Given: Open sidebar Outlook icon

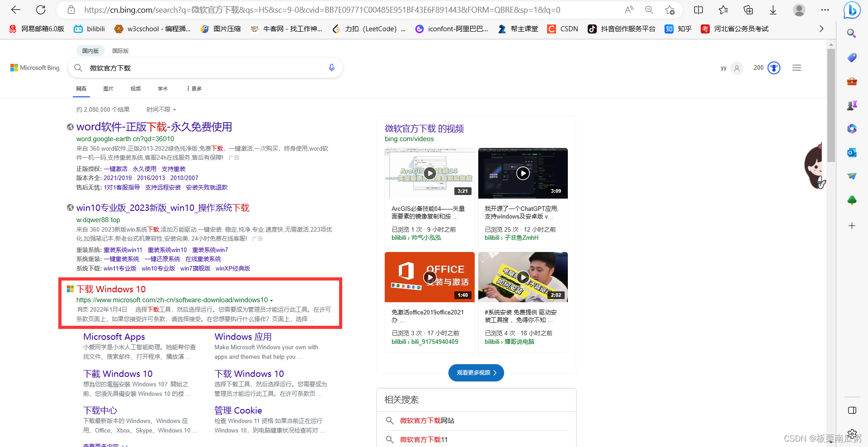Looking at the screenshot, I should tap(852, 152).
